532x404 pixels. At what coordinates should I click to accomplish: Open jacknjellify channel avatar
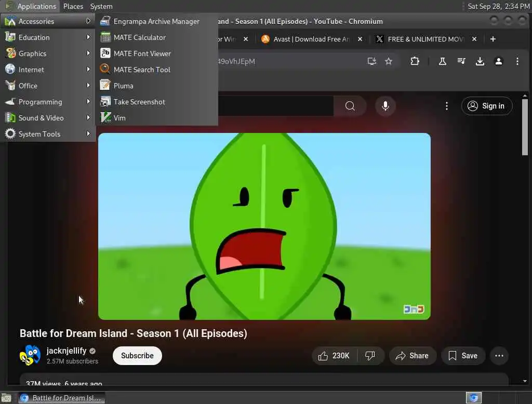[30, 356]
